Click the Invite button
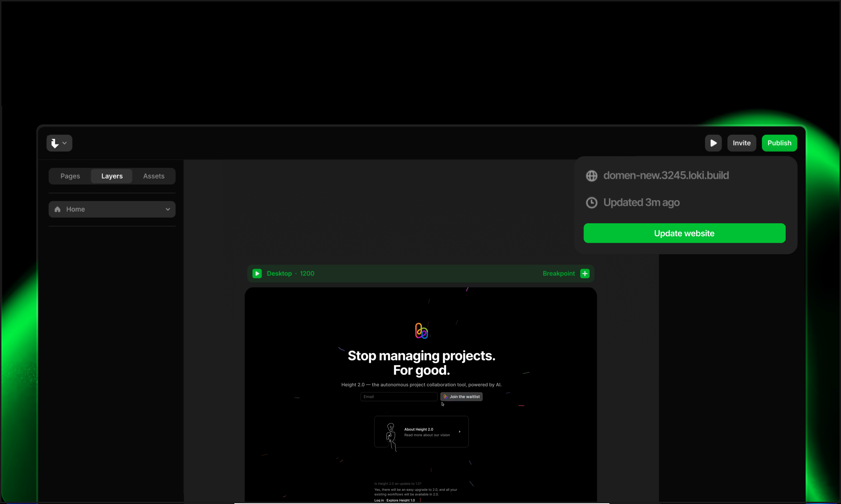Image resolution: width=841 pixels, height=504 pixels. click(741, 143)
